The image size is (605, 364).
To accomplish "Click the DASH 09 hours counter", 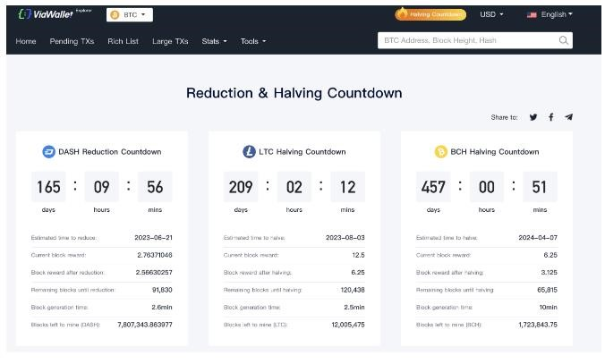I will coord(101,187).
